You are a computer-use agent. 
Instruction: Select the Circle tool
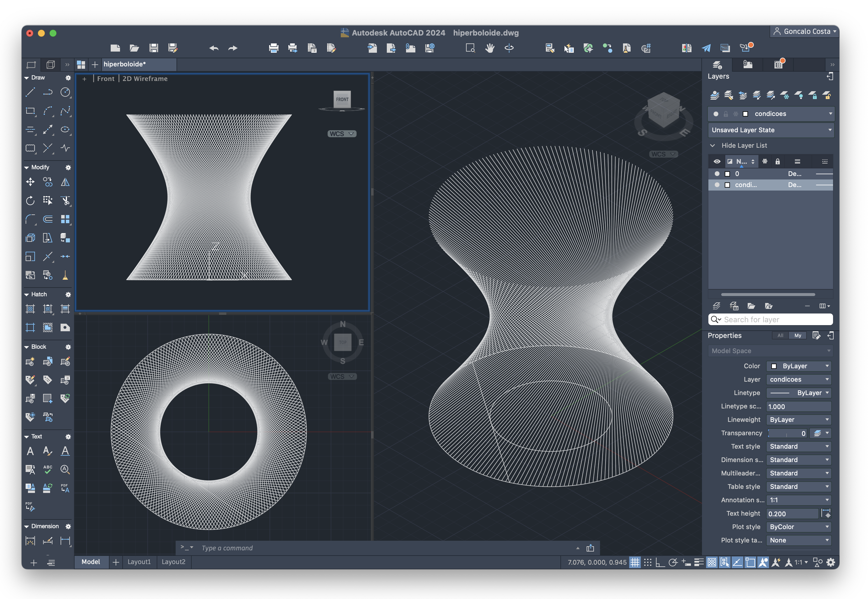[65, 92]
